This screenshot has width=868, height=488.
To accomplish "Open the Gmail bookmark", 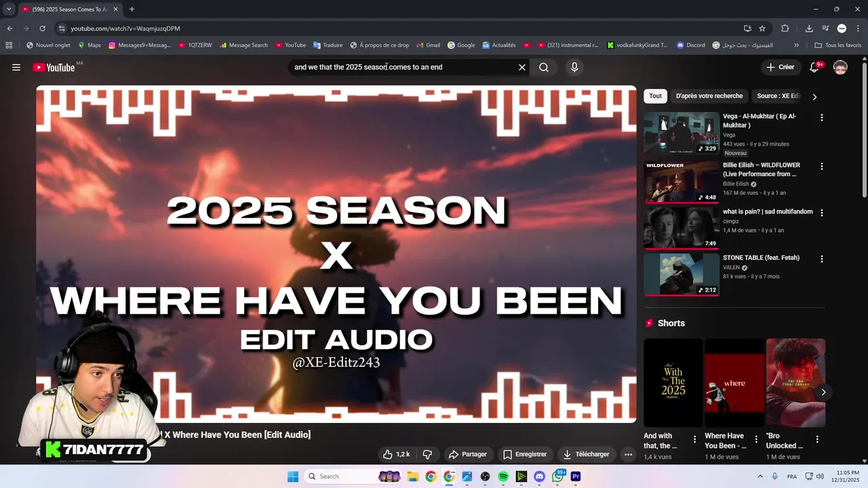I will [x=428, y=45].
